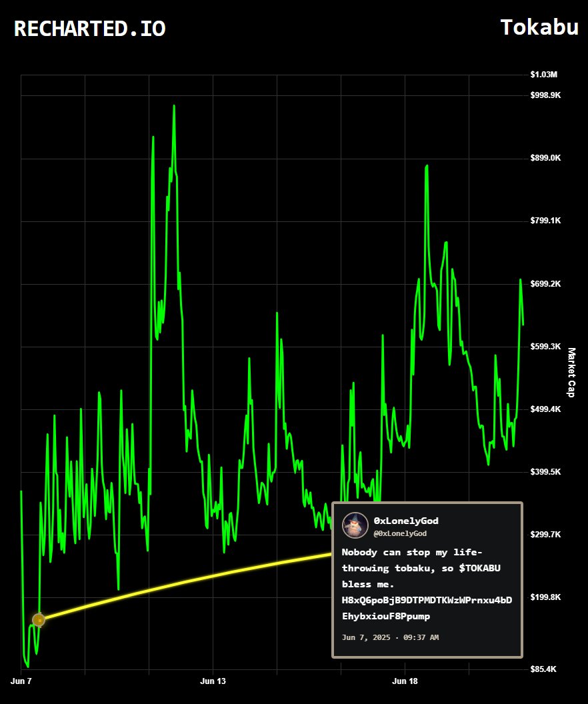Click the $998.9K axis label
588x704 pixels.
[x=545, y=95]
